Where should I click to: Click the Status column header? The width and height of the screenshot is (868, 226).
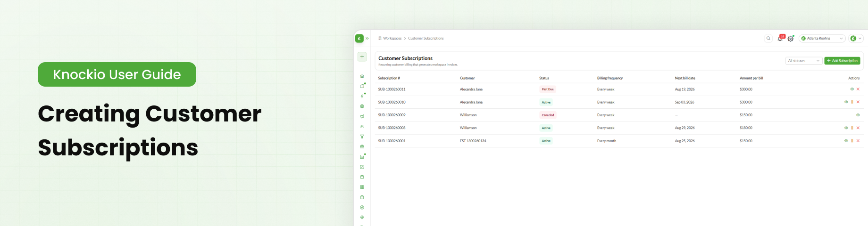point(544,78)
